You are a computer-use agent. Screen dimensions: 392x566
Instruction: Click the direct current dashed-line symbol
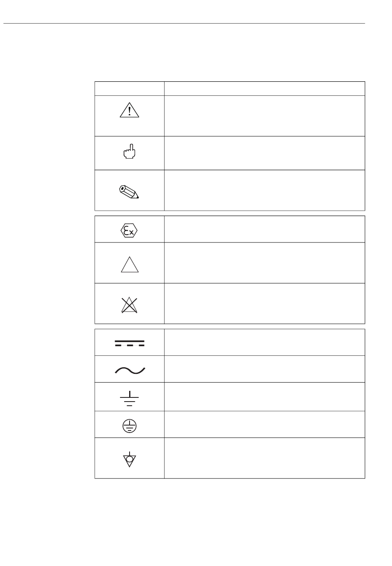click(130, 343)
